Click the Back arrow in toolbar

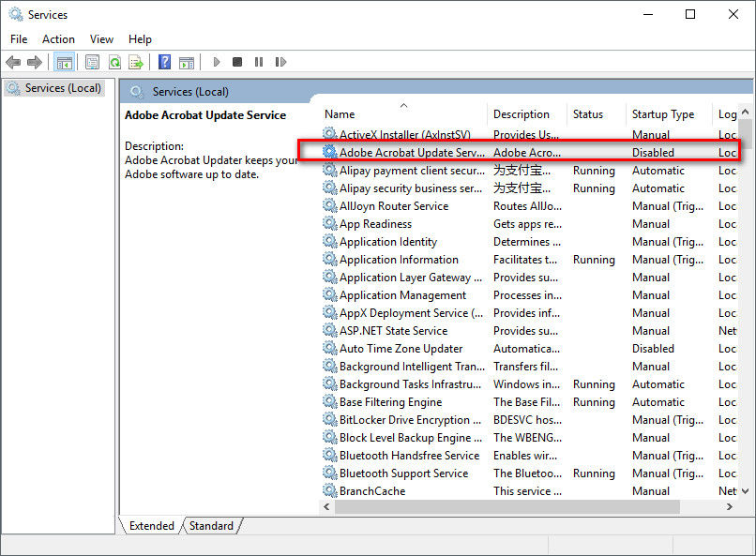pyautogui.click(x=13, y=62)
